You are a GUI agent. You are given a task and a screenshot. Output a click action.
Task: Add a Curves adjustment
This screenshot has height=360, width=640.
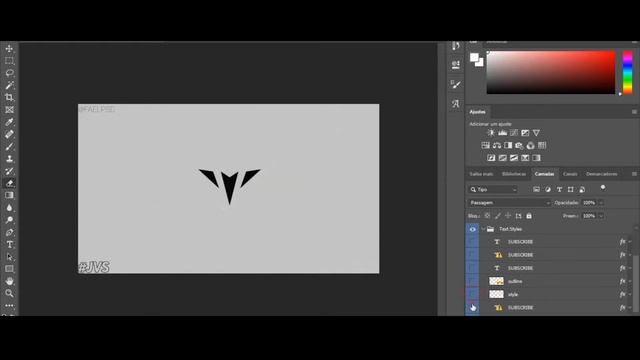click(514, 133)
